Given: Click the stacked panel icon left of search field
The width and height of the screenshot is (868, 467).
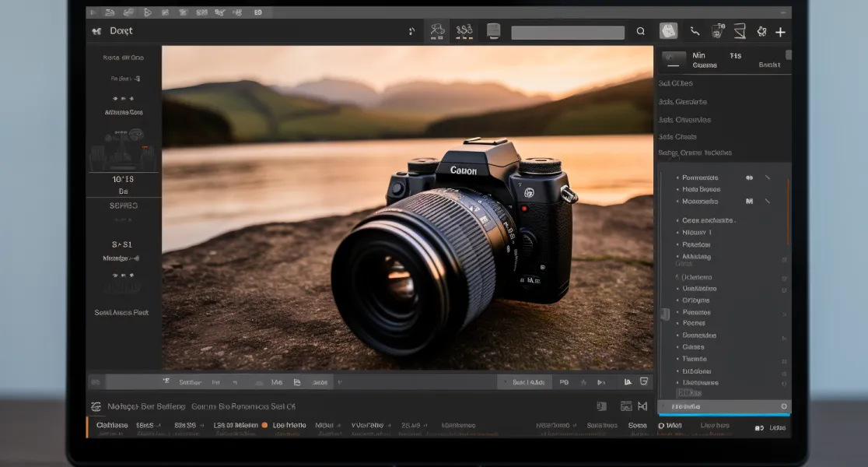Looking at the screenshot, I should coord(493,31).
